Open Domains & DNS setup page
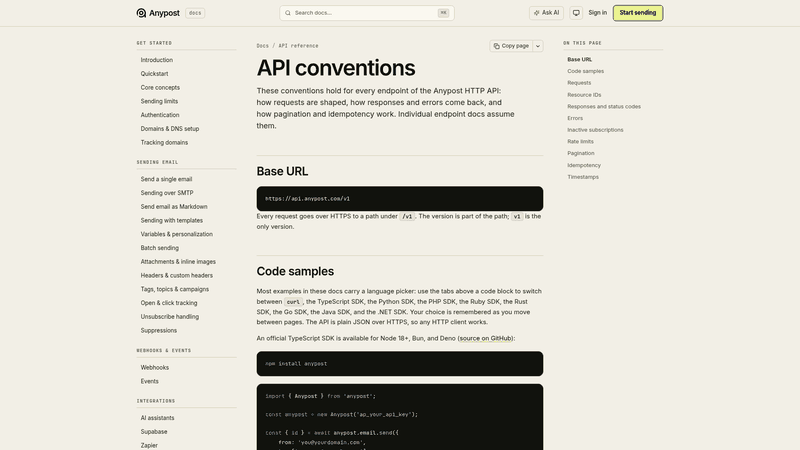The width and height of the screenshot is (800, 450). point(170,129)
